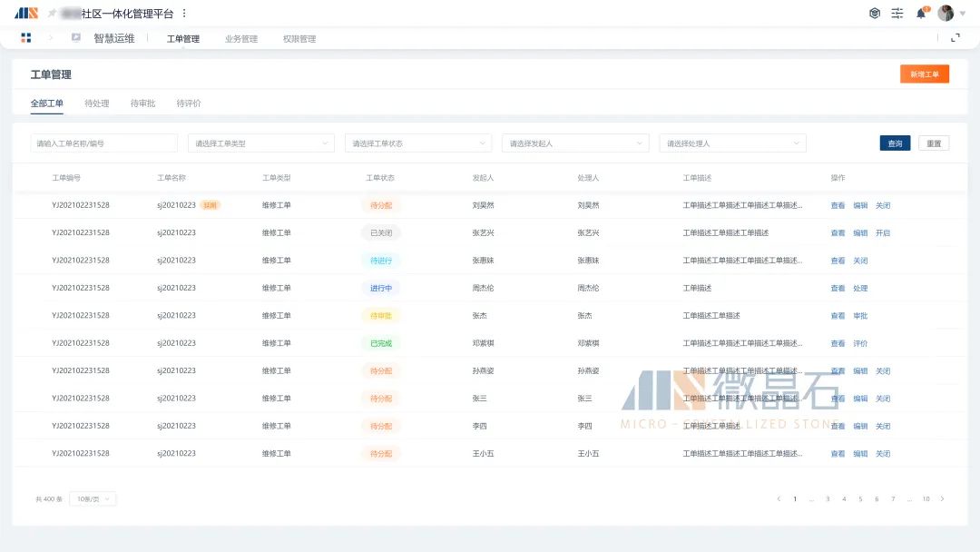Click 开启 link in the 已关闭 row
The width and height of the screenshot is (980, 552).
click(x=883, y=233)
